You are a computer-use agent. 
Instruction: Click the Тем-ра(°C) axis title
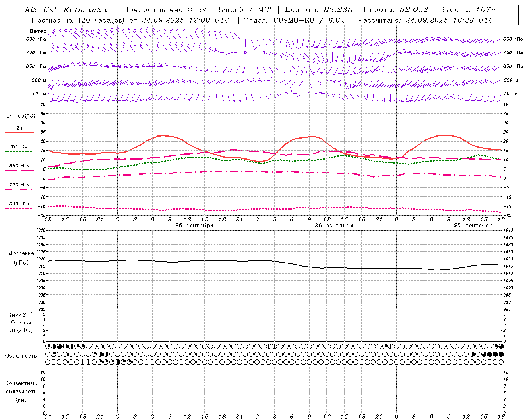pyautogui.click(x=19, y=116)
